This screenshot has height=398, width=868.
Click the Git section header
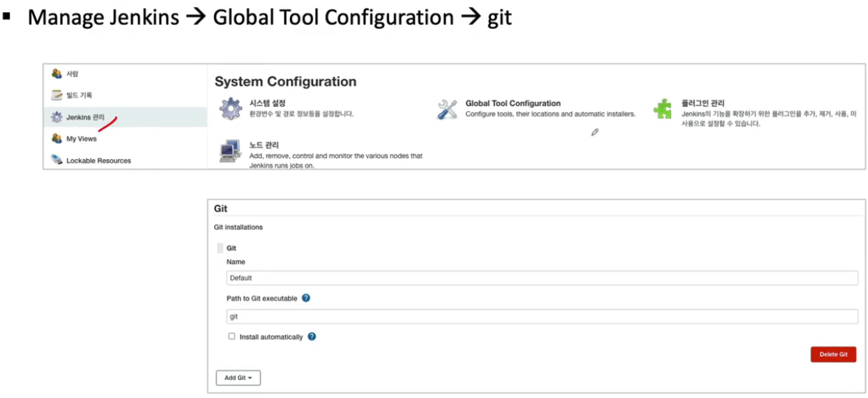pos(221,209)
